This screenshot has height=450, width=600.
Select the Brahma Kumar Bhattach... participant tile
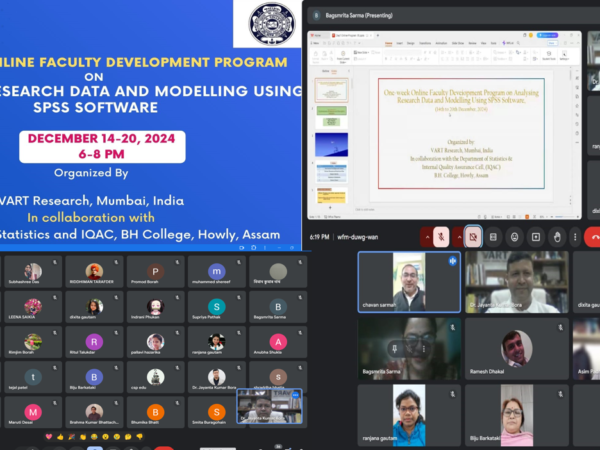[94, 412]
